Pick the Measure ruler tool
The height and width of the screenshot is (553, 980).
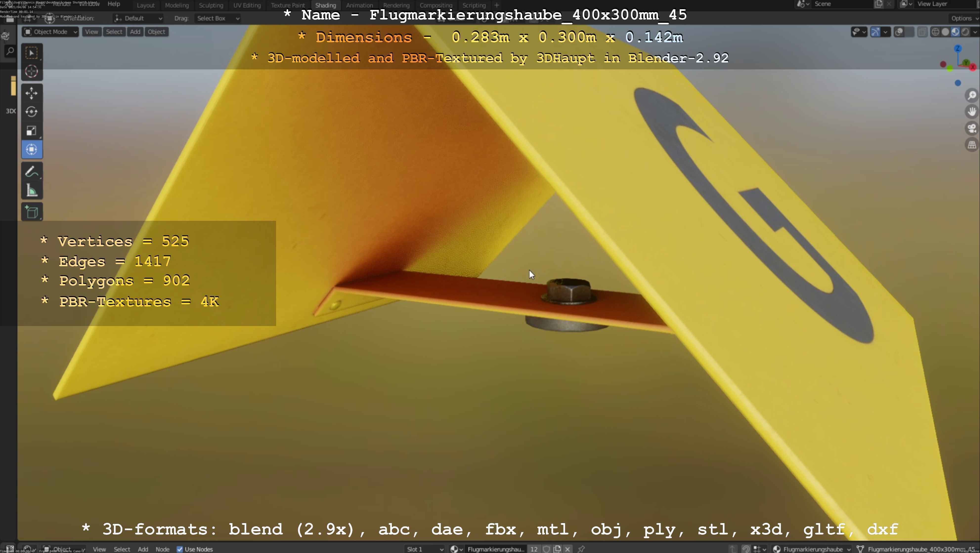coord(32,190)
